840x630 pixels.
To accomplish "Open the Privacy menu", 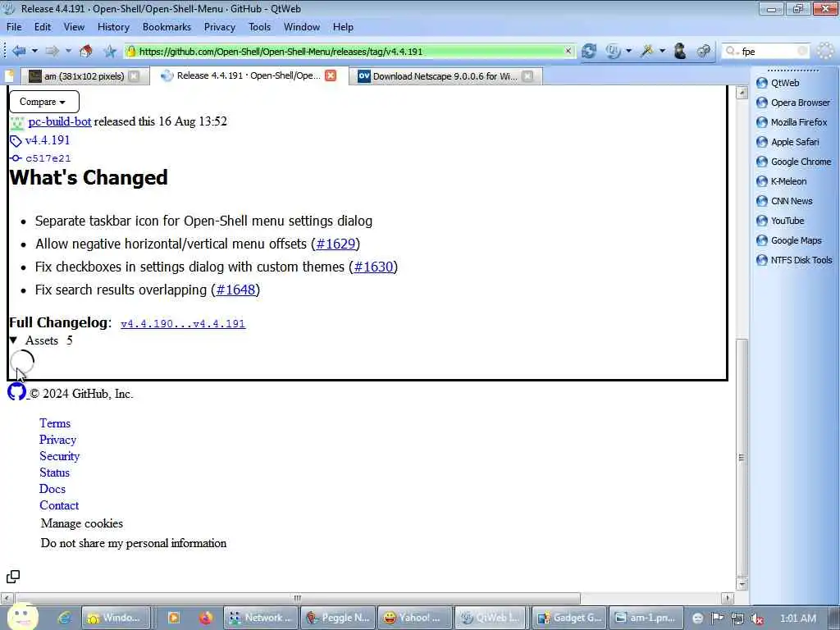I will pos(220,27).
